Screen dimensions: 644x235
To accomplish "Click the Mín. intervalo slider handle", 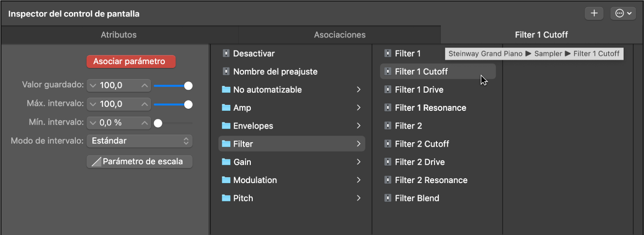I will pyautogui.click(x=158, y=123).
